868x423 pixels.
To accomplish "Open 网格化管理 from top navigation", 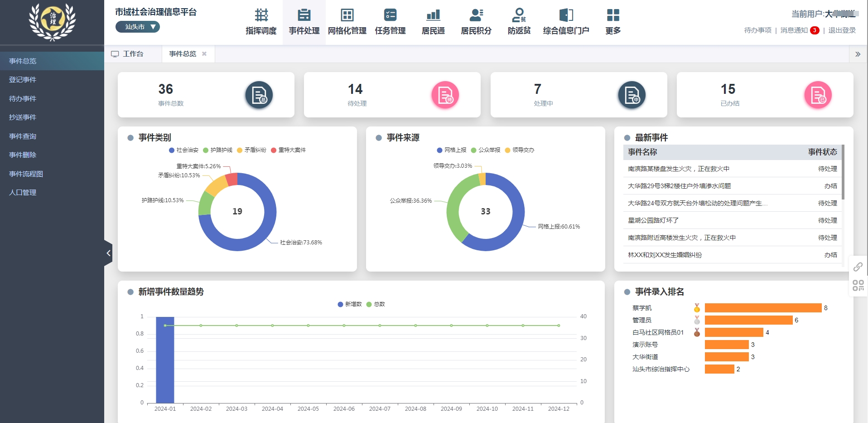I will point(347,22).
